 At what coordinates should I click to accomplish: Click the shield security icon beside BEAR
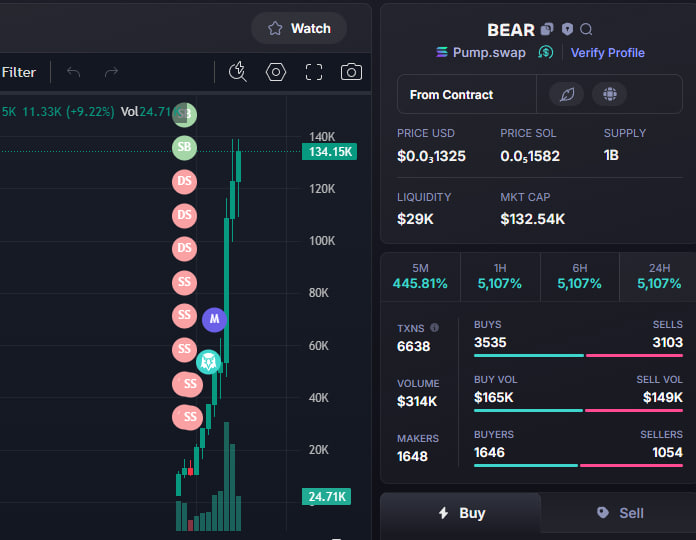[567, 29]
